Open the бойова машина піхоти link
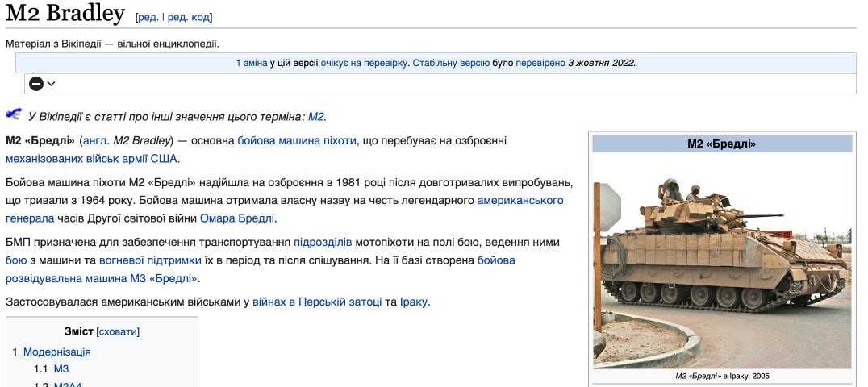This screenshot has height=387, width=868. [x=296, y=140]
